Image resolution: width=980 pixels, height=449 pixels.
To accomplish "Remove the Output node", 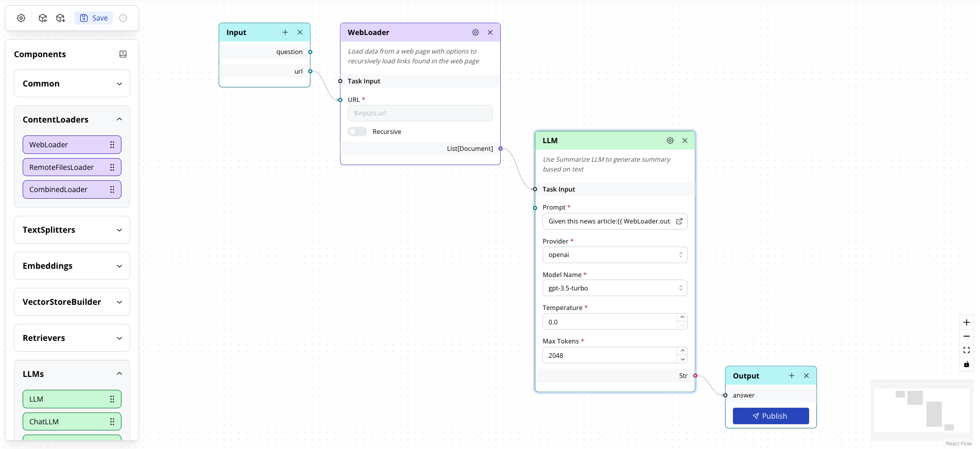I will pos(807,376).
